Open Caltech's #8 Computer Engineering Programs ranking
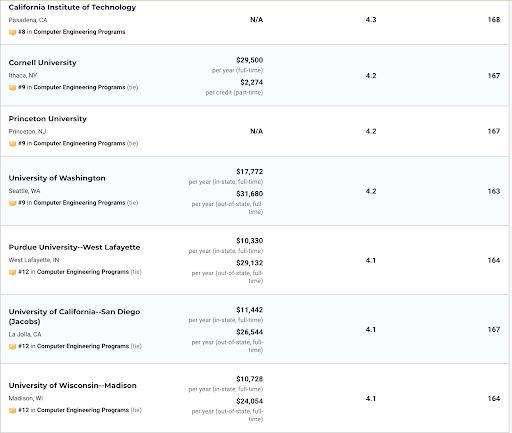This screenshot has height=433, width=512. 72,32
